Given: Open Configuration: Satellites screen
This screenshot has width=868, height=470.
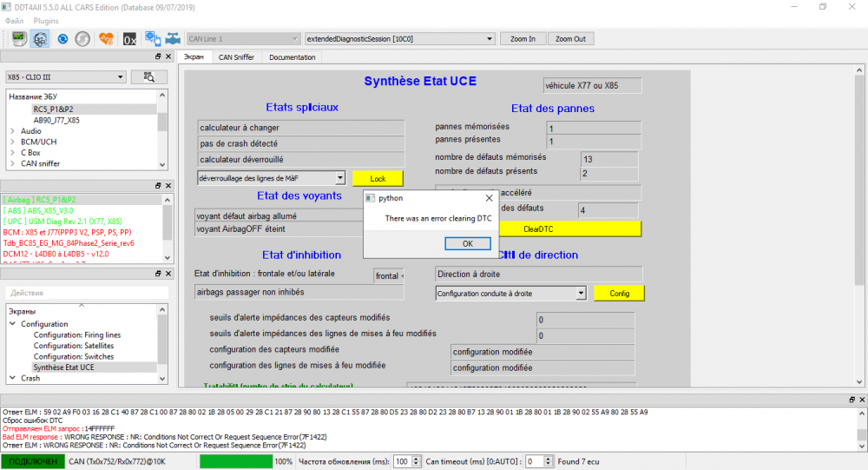Looking at the screenshot, I should [x=74, y=346].
